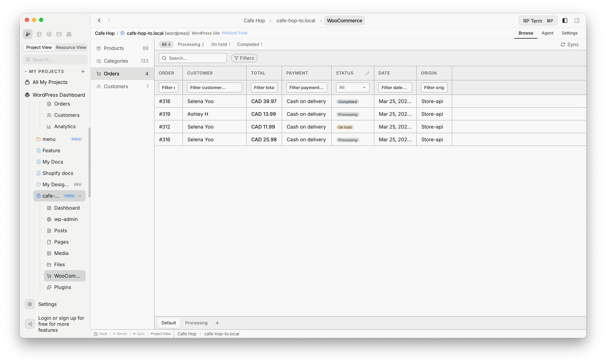Select the Binoculars search icon in the sidebar
The height and width of the screenshot is (364, 606).
[x=69, y=34]
